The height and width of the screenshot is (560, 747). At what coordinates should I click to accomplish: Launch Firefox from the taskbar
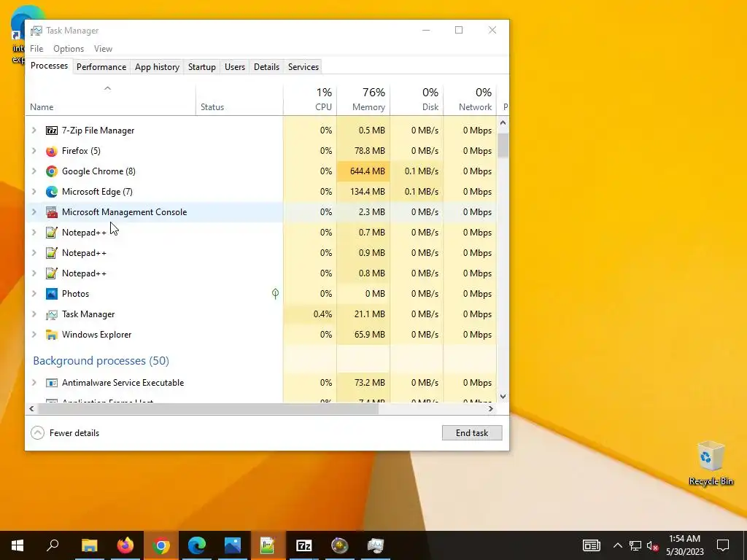point(125,545)
